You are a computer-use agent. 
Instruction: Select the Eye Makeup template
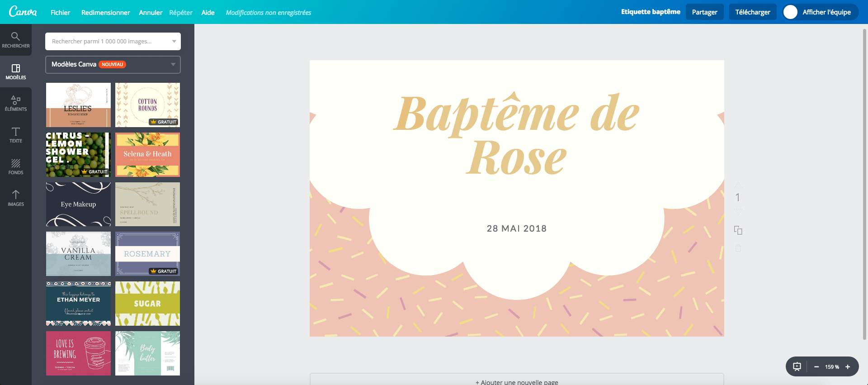(x=78, y=204)
